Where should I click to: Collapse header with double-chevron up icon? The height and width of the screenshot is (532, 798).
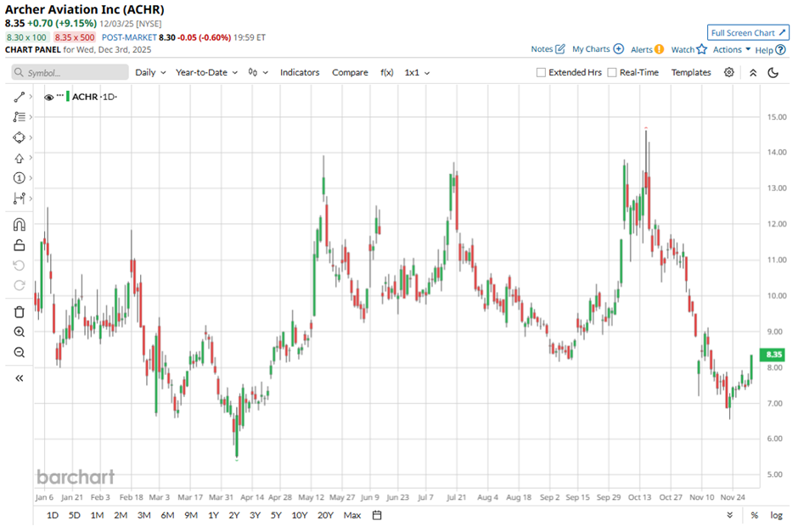pos(753,73)
